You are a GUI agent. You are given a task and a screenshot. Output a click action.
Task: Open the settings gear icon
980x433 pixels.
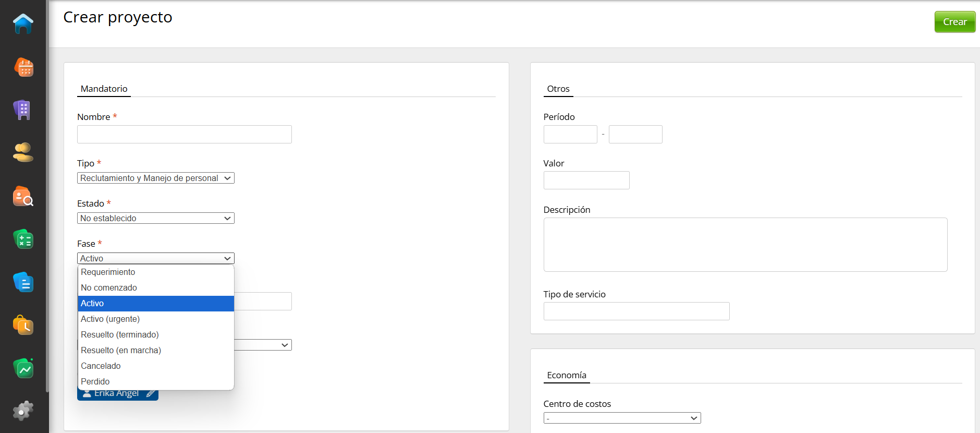point(23,411)
